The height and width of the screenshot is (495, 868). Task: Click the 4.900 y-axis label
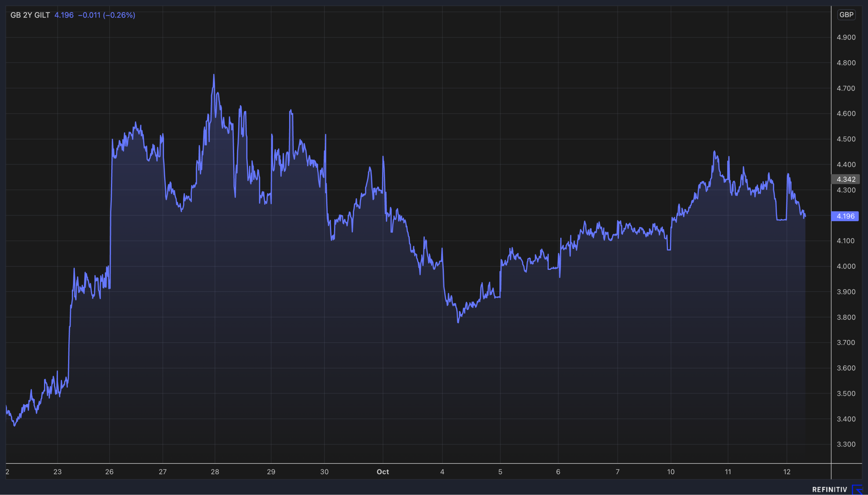click(846, 37)
